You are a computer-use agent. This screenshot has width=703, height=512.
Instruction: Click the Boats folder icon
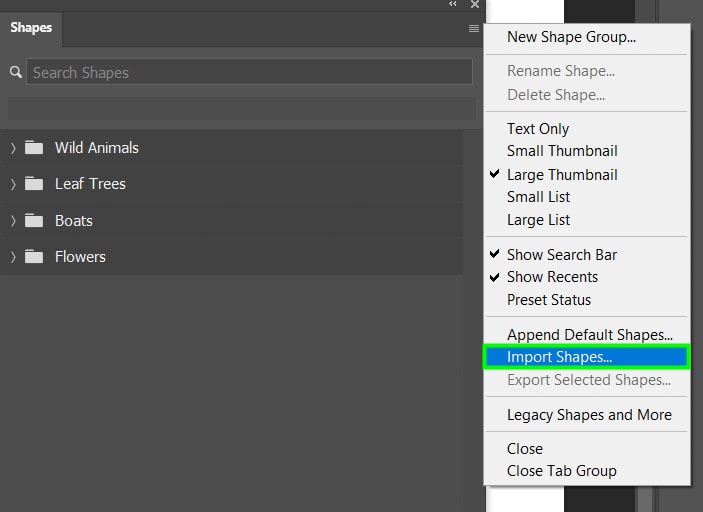tap(34, 221)
